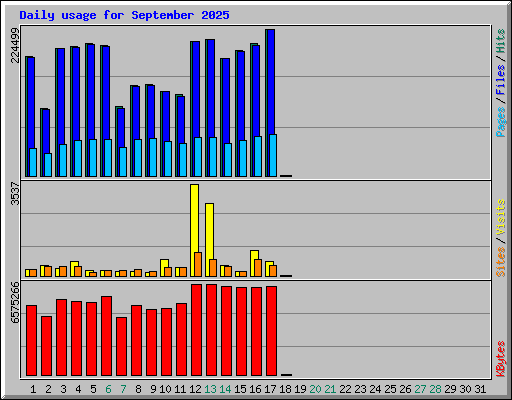Click day 13 green label on x-axis

[210, 389]
